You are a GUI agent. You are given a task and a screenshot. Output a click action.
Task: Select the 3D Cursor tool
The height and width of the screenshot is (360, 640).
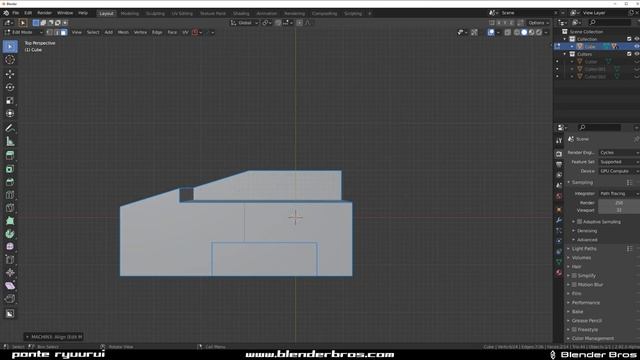pos(10,60)
